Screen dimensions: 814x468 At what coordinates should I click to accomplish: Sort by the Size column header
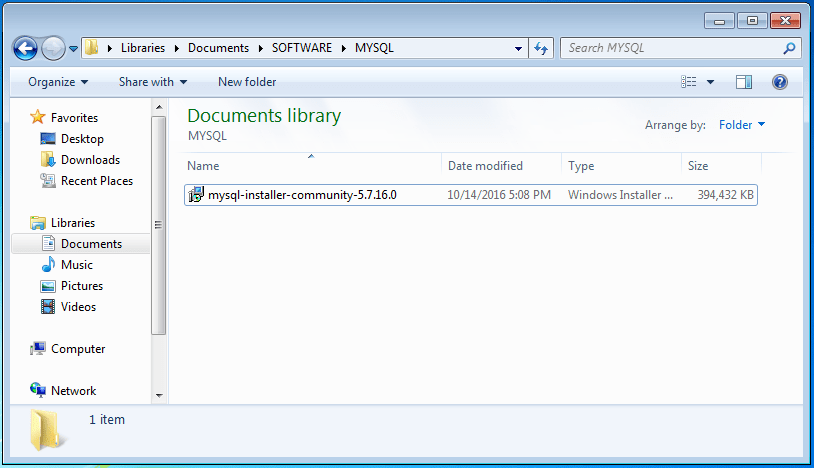click(722, 166)
